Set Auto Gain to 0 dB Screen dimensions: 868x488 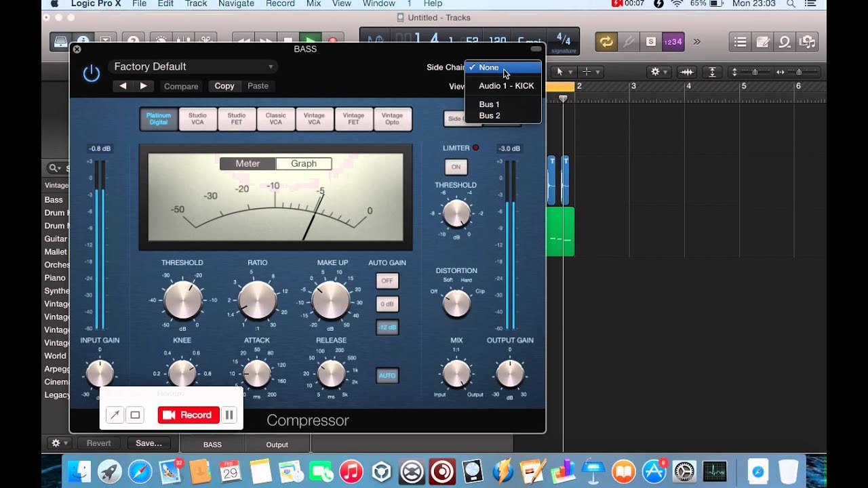[x=387, y=304]
